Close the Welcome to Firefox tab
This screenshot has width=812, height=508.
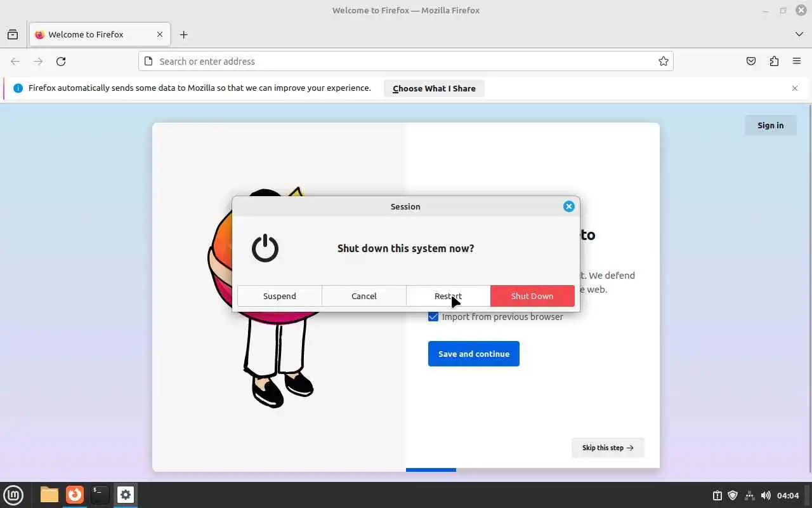(x=160, y=34)
